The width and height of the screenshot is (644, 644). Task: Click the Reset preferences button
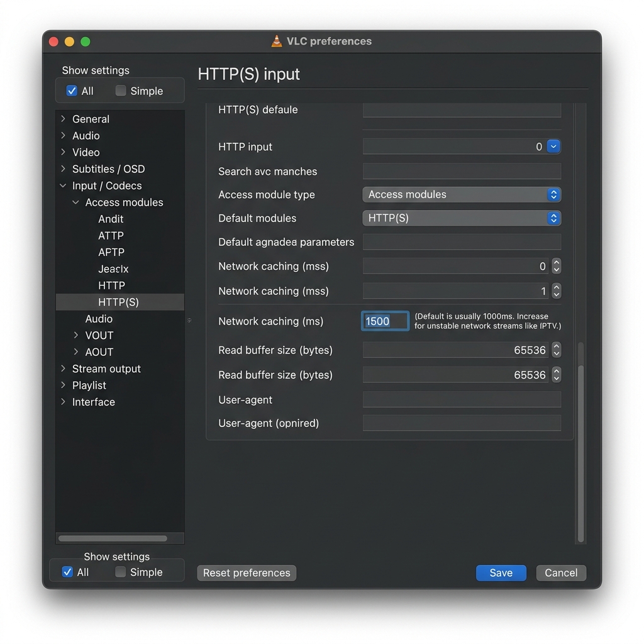[247, 572]
